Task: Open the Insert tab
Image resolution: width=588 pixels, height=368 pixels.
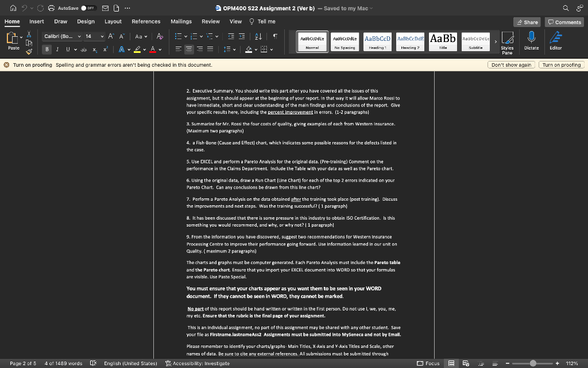Action: [37, 21]
